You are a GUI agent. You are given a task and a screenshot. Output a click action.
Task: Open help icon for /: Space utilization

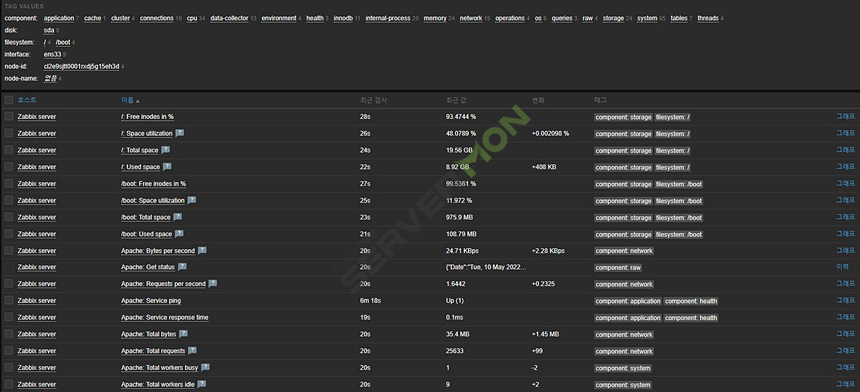tap(179, 133)
